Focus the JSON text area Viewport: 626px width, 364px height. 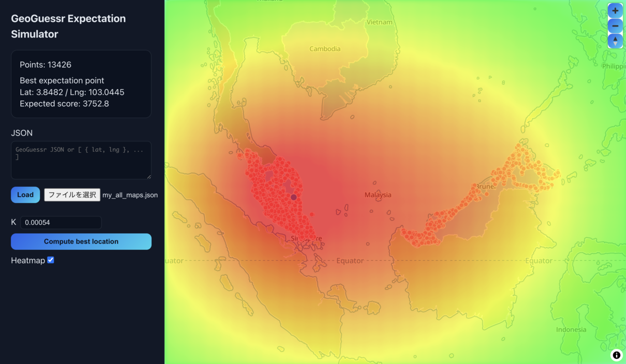pos(81,160)
